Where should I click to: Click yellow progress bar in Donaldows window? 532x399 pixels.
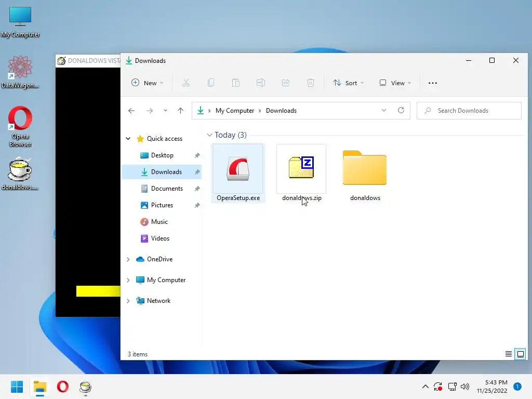point(98,291)
